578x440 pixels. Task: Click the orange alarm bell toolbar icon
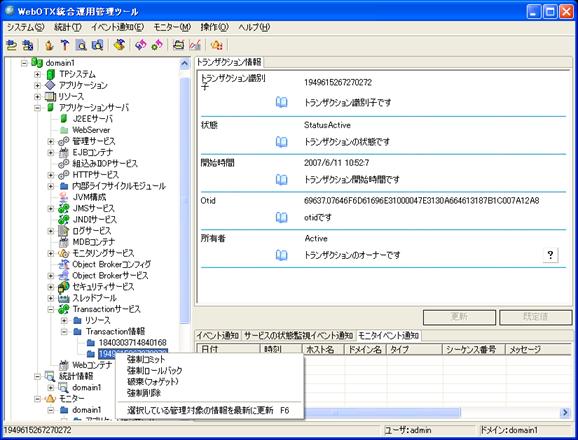(217, 45)
